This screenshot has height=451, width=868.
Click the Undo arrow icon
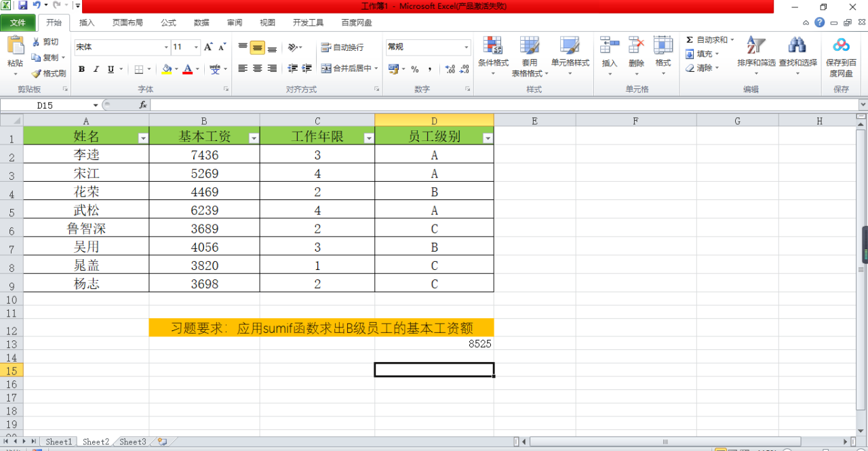37,5
